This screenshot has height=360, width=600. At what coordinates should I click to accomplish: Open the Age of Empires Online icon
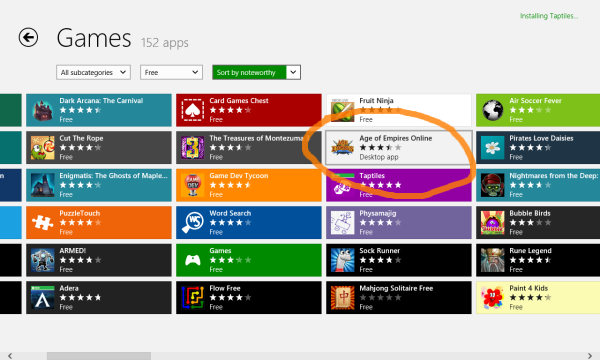point(342,148)
